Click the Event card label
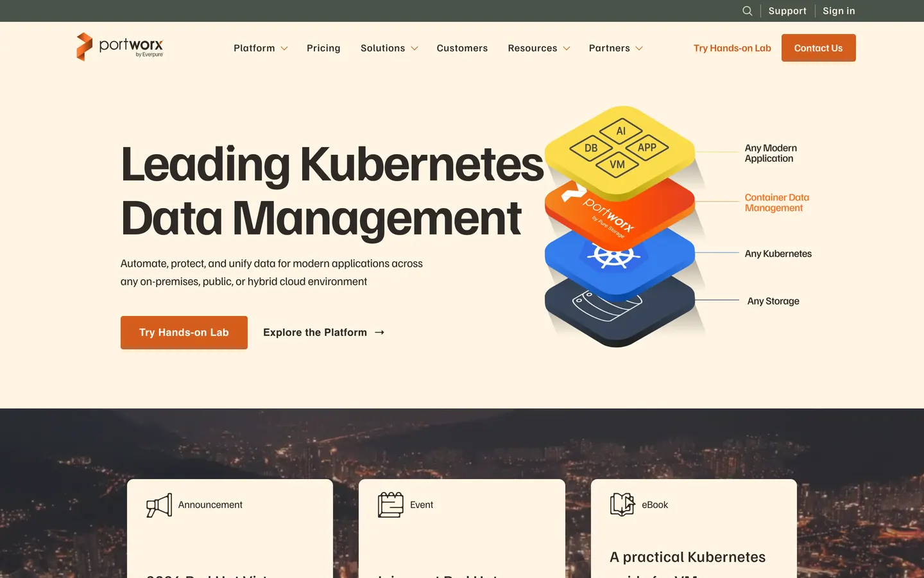 (x=422, y=505)
